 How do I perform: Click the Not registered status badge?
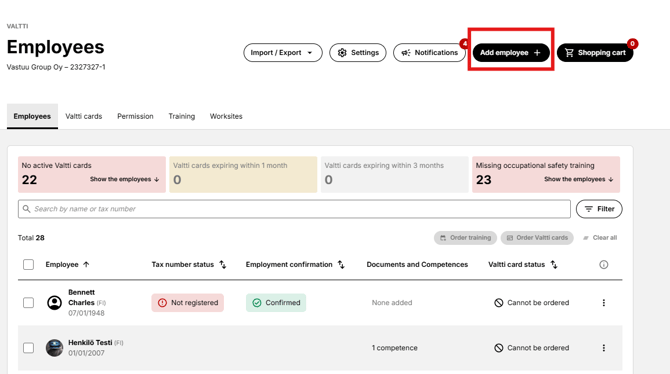tap(188, 303)
